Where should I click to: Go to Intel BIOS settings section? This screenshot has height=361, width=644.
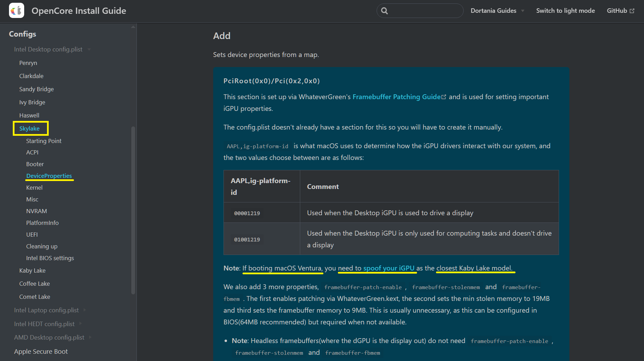(50, 258)
